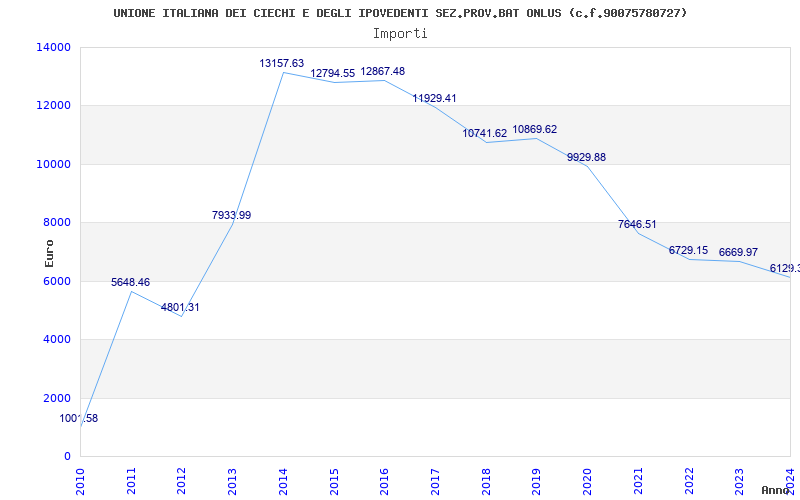
Task: Click the 4000 y-axis tick label
Action: tap(56, 339)
